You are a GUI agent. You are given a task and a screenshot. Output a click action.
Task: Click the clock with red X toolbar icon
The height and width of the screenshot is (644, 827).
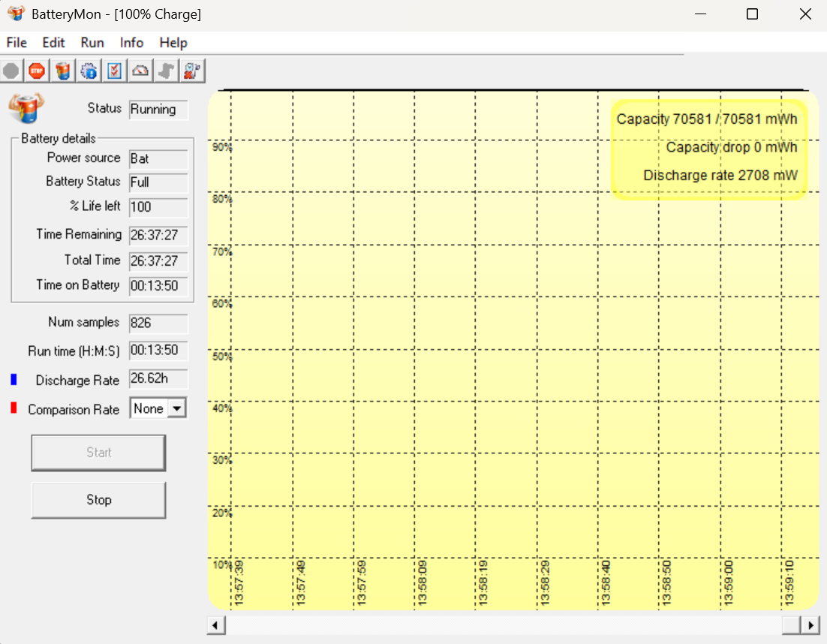(x=192, y=71)
